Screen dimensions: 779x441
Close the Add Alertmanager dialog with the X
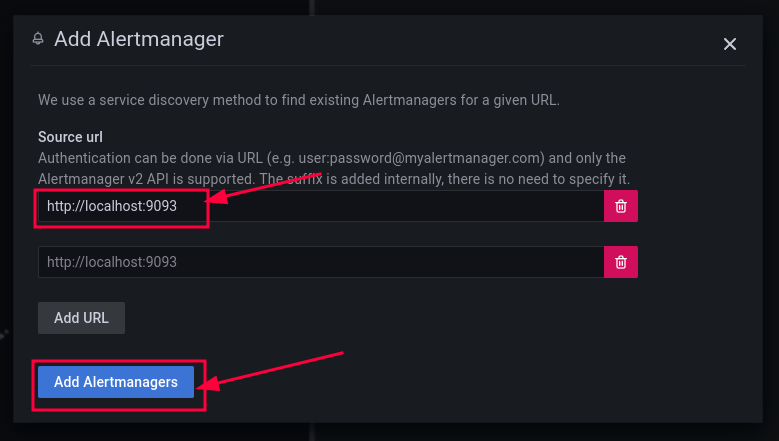point(730,44)
